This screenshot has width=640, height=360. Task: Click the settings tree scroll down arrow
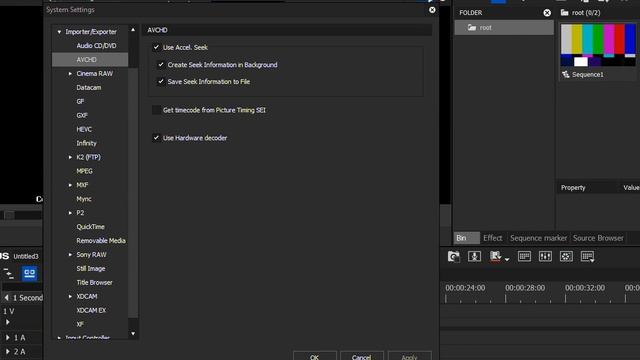[x=133, y=333]
